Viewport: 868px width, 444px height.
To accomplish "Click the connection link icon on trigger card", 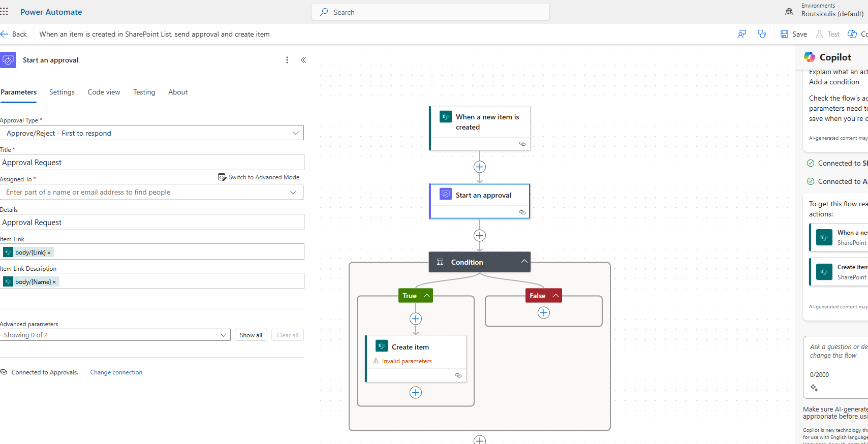I will click(x=522, y=144).
